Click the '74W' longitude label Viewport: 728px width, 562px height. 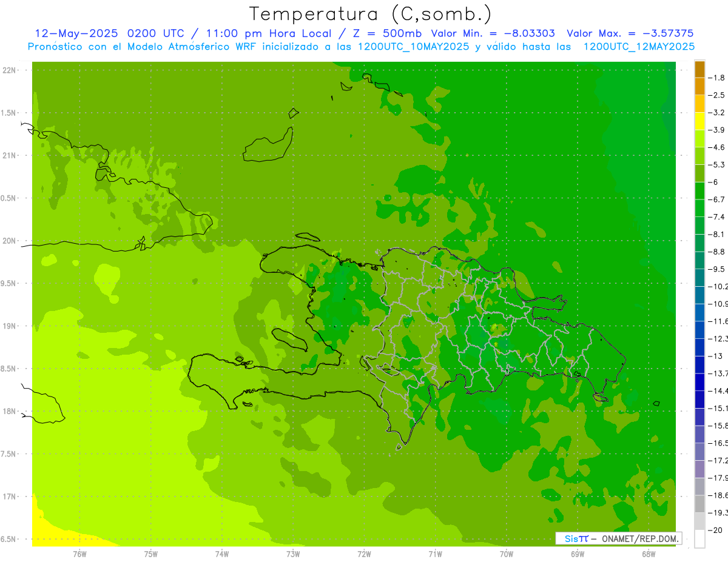coord(222,554)
